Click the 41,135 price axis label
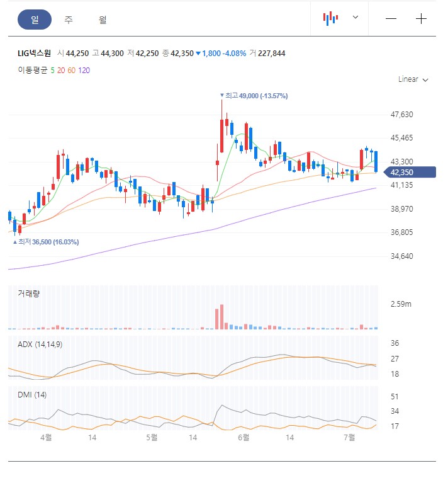The image size is (448, 485). click(x=401, y=185)
